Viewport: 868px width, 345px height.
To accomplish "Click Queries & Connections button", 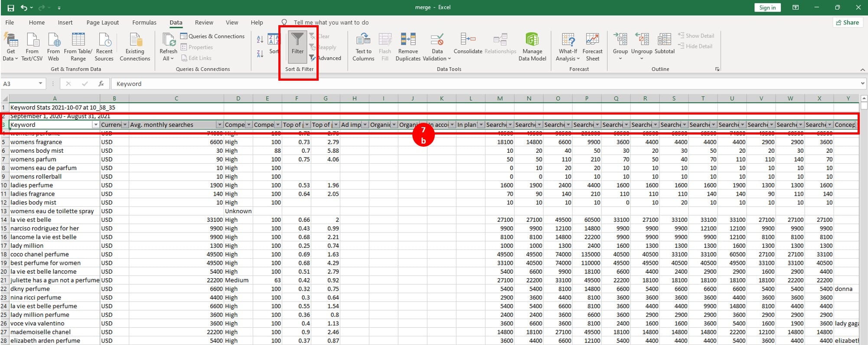I will coord(212,36).
